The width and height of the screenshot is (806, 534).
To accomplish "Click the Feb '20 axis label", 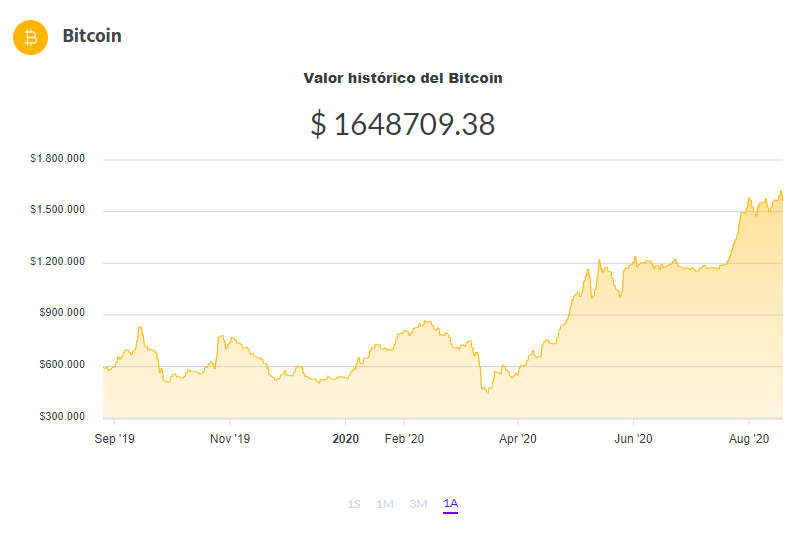I will coord(404,439).
